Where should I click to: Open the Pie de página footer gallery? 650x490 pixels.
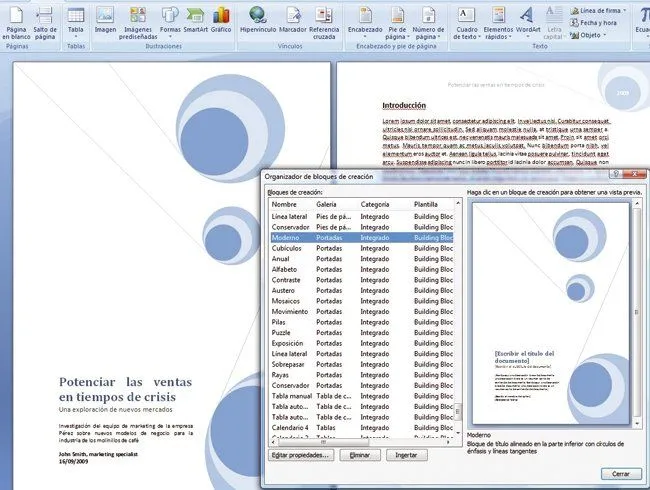pos(397,23)
